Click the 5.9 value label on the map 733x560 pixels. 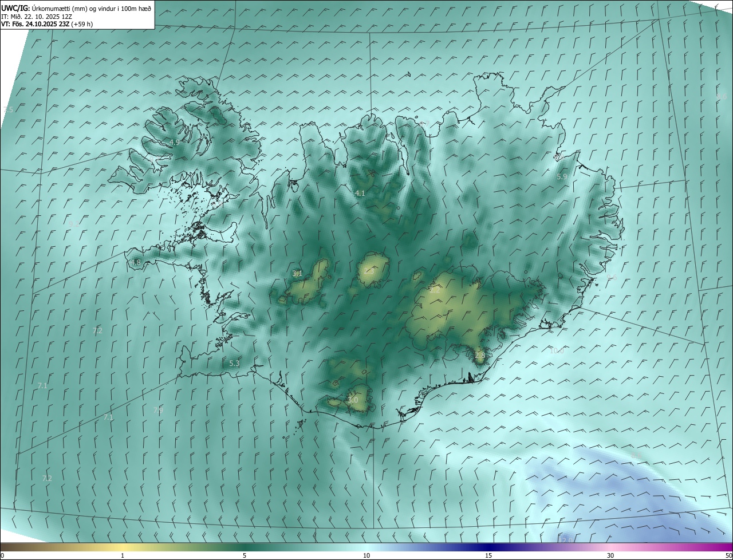coord(562,177)
